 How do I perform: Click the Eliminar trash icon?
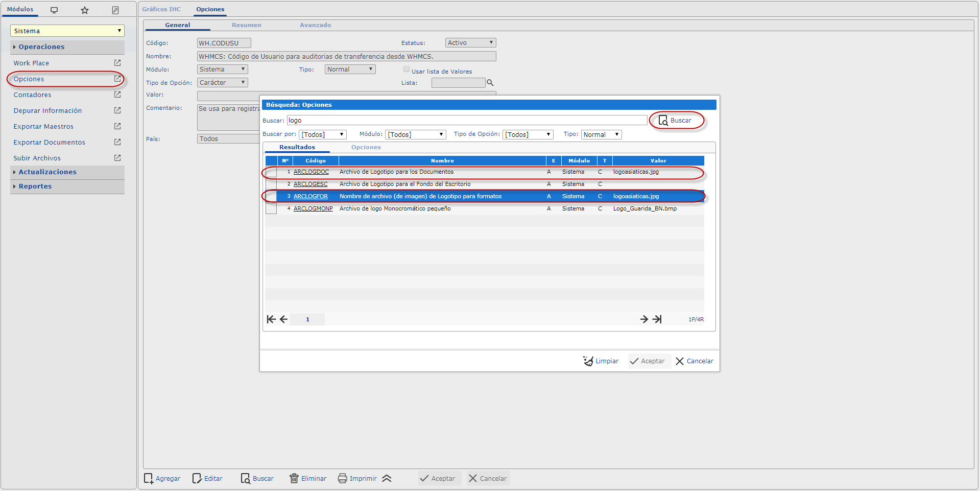294,478
